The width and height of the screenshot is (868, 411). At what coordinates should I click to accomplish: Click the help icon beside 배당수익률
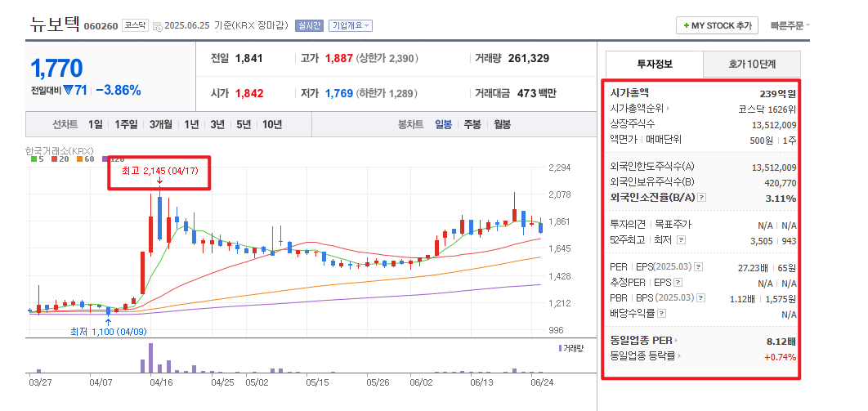[662, 314]
